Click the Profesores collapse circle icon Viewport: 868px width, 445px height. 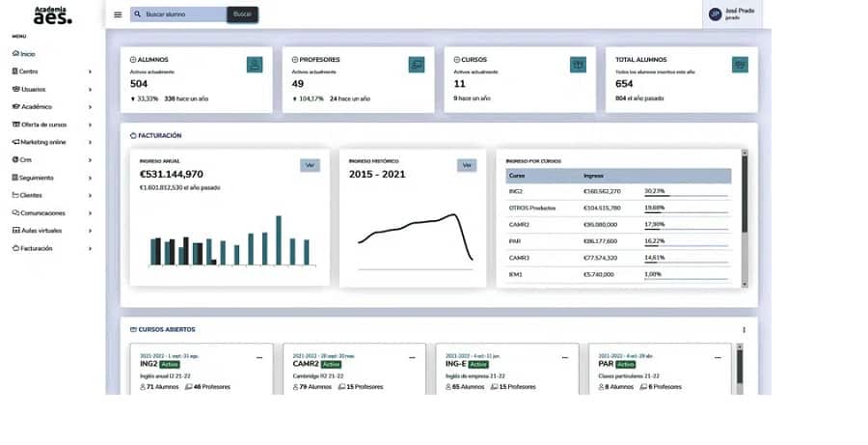pyautogui.click(x=294, y=60)
